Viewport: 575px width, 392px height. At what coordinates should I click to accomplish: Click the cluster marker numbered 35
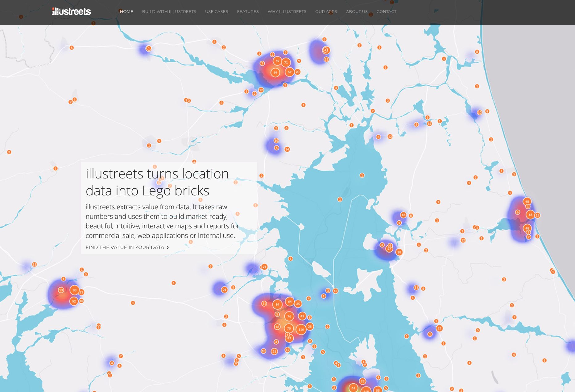pos(298,304)
